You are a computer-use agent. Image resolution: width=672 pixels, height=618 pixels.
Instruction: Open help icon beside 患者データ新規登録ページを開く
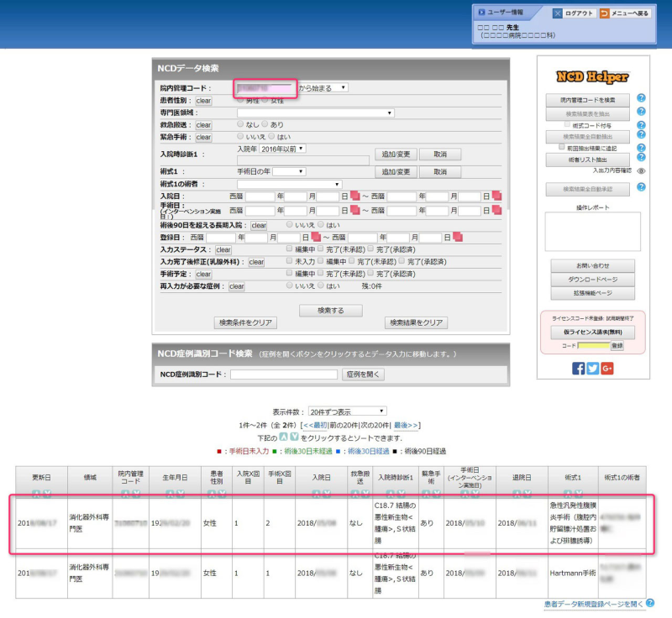pos(650,603)
